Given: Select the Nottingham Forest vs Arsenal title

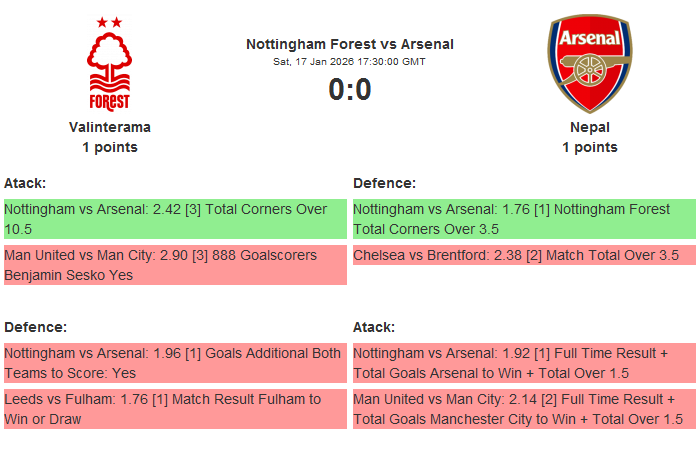Looking at the screenshot, I should 350,44.
